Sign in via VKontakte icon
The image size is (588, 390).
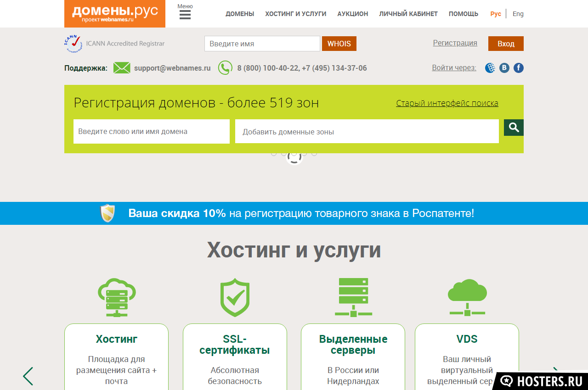click(504, 68)
